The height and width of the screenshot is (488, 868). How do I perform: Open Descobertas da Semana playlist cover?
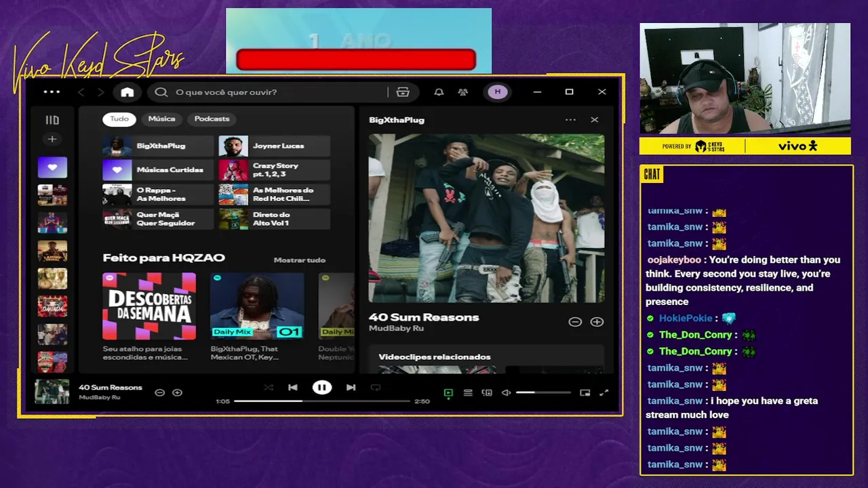(149, 306)
